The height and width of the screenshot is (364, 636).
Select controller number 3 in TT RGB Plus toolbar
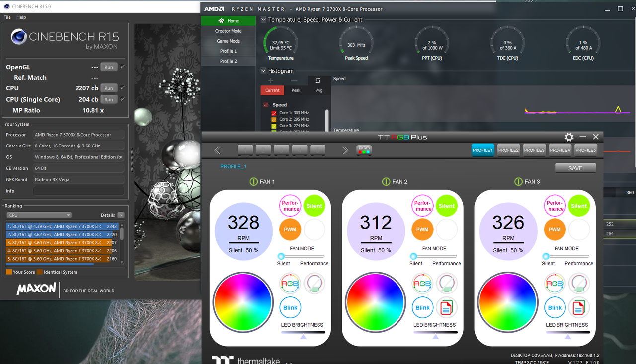point(282,150)
